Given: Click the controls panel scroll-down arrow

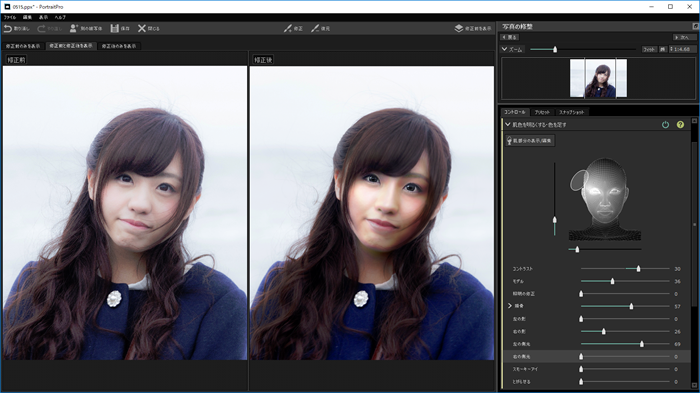Looking at the screenshot, I should (x=694, y=385).
